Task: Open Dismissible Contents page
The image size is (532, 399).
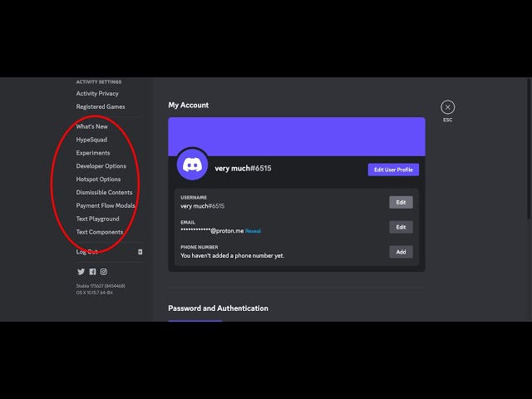Action: coord(104,192)
